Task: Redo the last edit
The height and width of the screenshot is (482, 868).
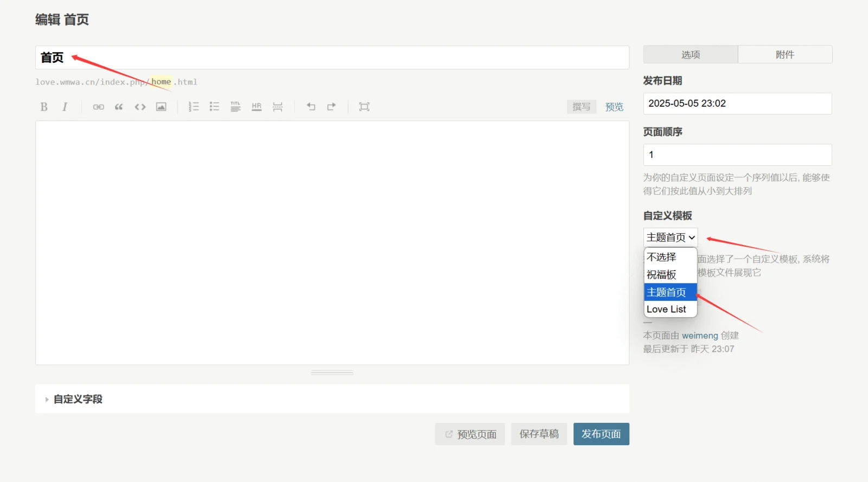Action: tap(331, 107)
